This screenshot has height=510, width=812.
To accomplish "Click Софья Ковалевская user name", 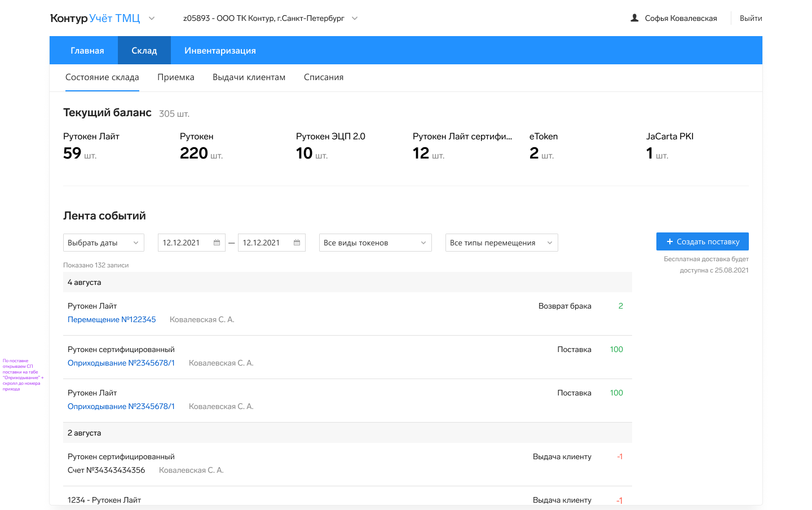I will tap(681, 18).
